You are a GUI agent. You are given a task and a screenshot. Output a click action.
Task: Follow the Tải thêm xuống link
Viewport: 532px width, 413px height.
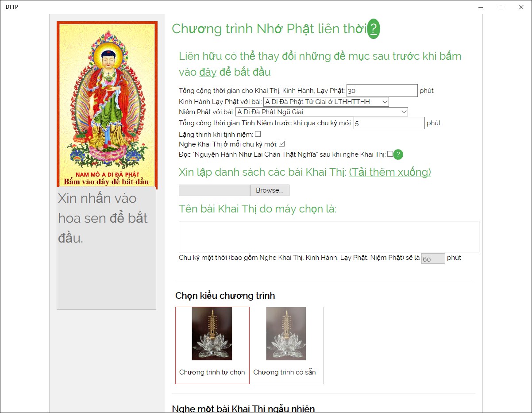point(390,172)
